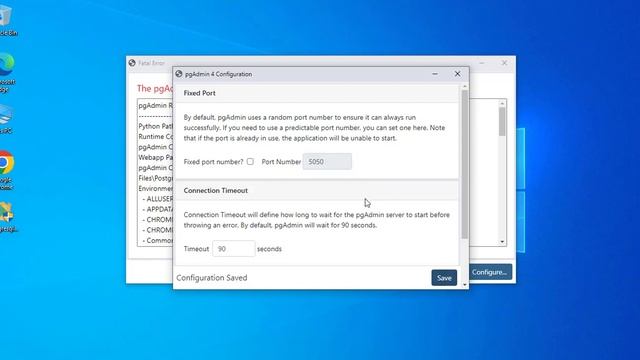The height and width of the screenshot is (360, 640).
Task: Click Configure button in Fatal Error window
Action: [x=490, y=272]
